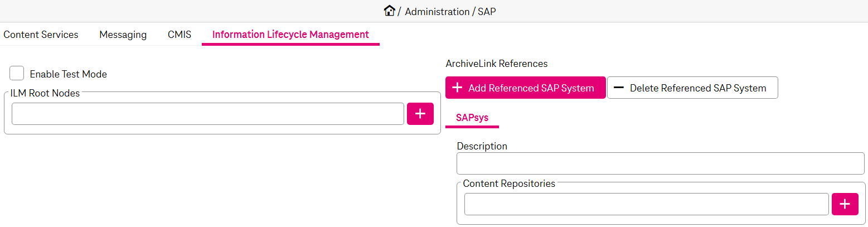The image size is (868, 227).
Task: Select the CMIS tab
Action: click(180, 35)
